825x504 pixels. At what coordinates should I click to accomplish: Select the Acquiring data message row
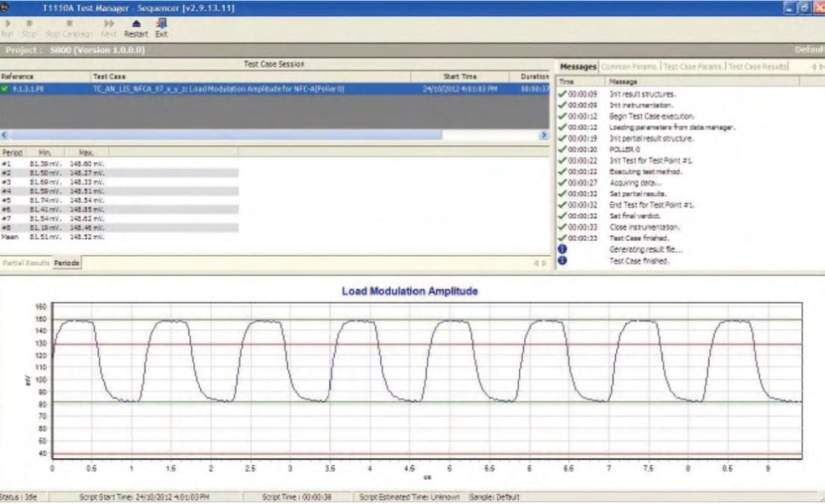[634, 182]
